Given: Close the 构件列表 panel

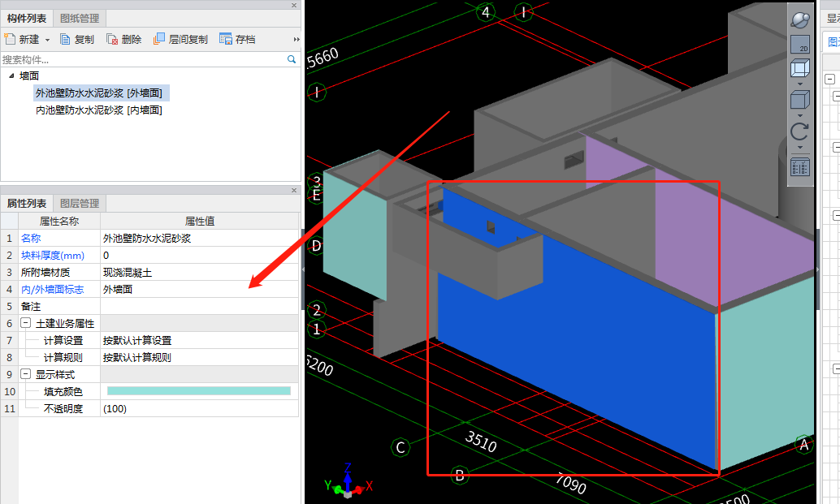Looking at the screenshot, I should (294, 6).
